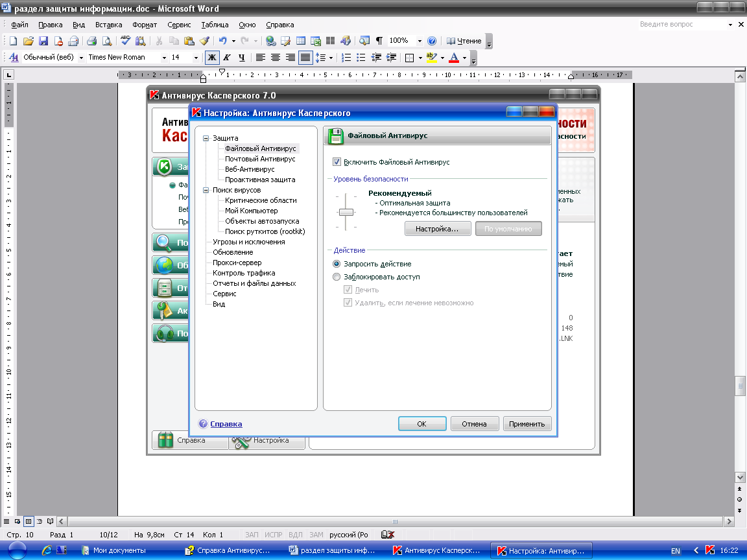
Task: Click the disabled 'Лечить' checkbox
Action: click(x=348, y=290)
